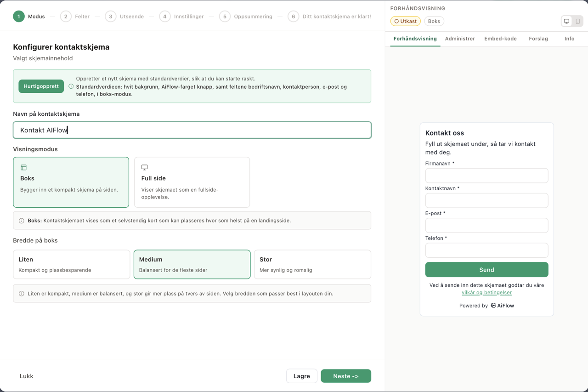
Task: Click the grid icon on the Boks card
Action: (23, 167)
